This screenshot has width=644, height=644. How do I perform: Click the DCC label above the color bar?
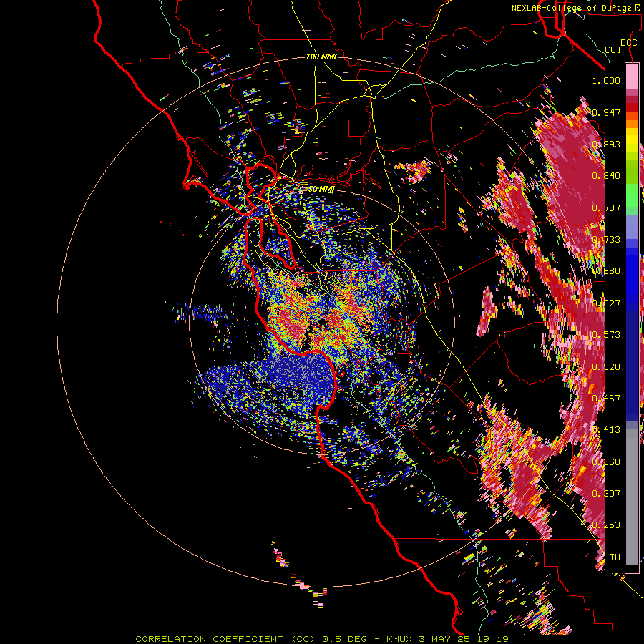pos(628,43)
